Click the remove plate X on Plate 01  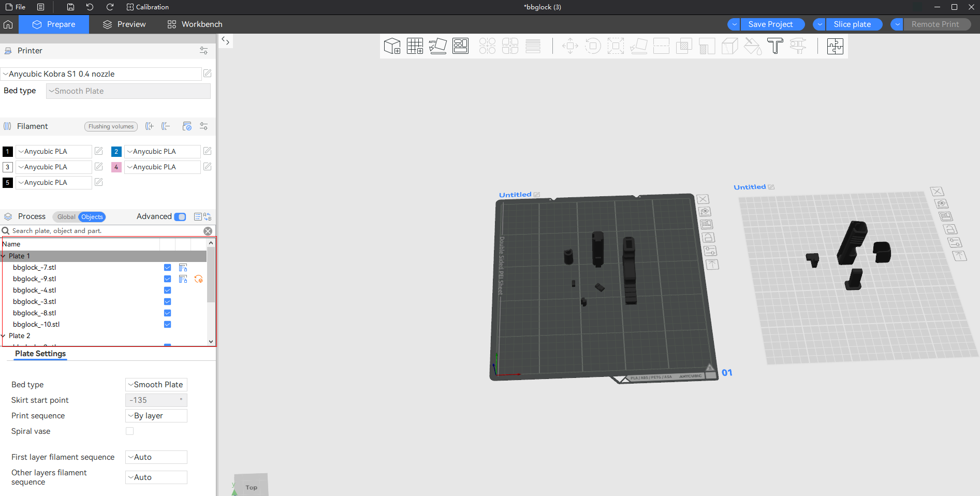click(703, 199)
